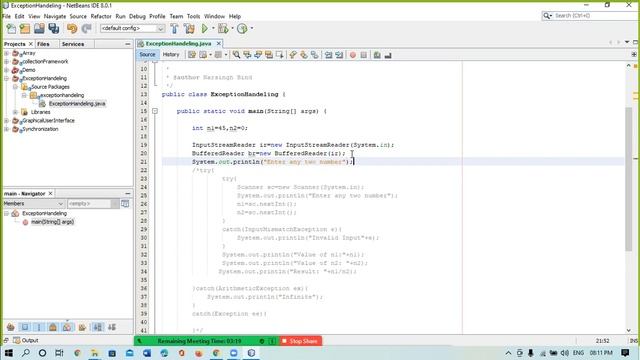Click the Build Project hammer icon
The height and width of the screenshot is (360, 640).
pyautogui.click(x=174, y=29)
